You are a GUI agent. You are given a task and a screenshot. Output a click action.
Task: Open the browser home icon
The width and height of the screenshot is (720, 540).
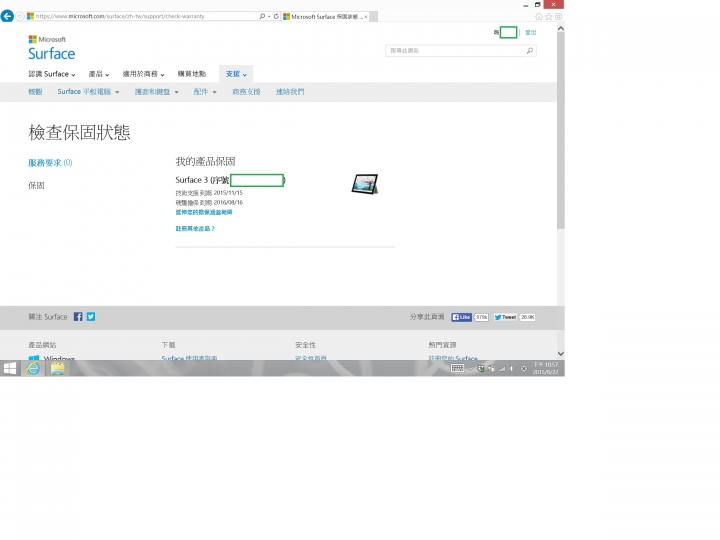[539, 17]
